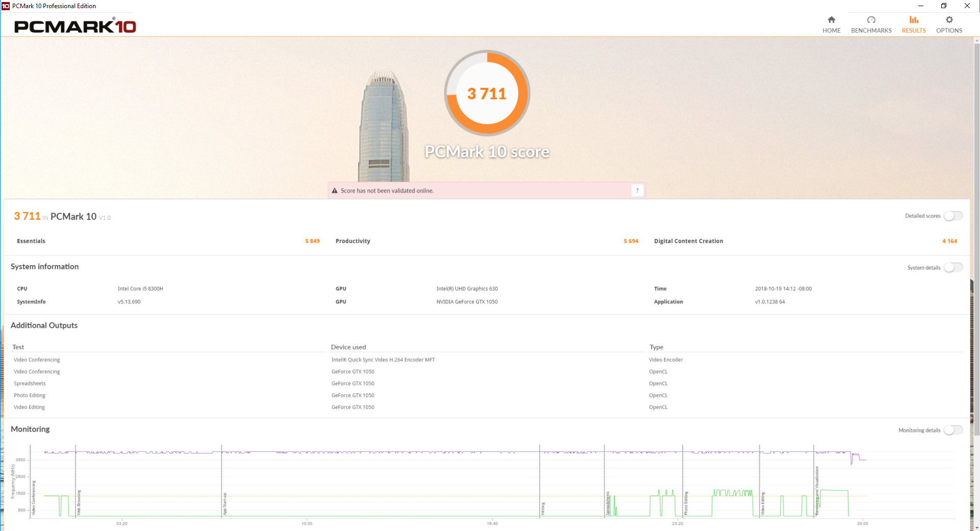
Task: Turn on the System details toggle
Action: tap(953, 268)
